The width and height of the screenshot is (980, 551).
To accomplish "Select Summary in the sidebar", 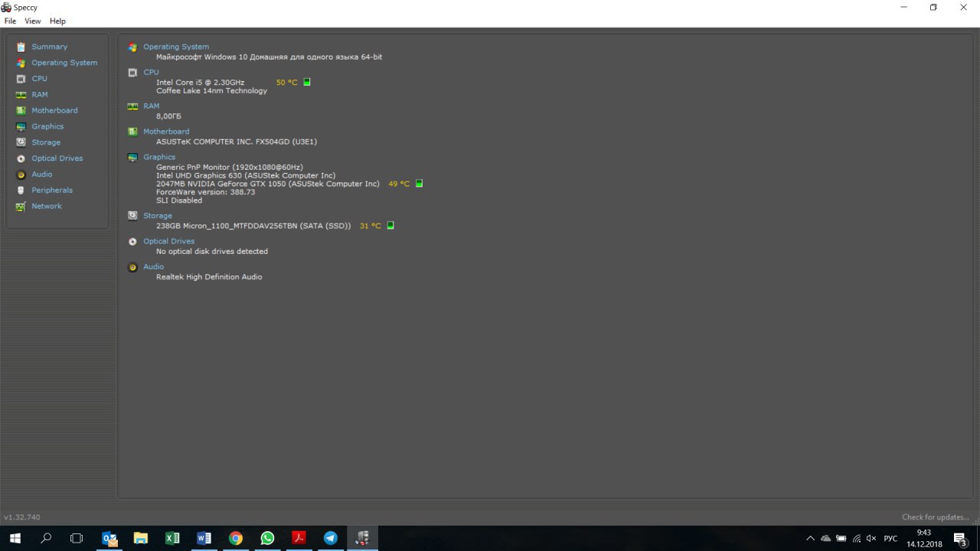I will 49,47.
